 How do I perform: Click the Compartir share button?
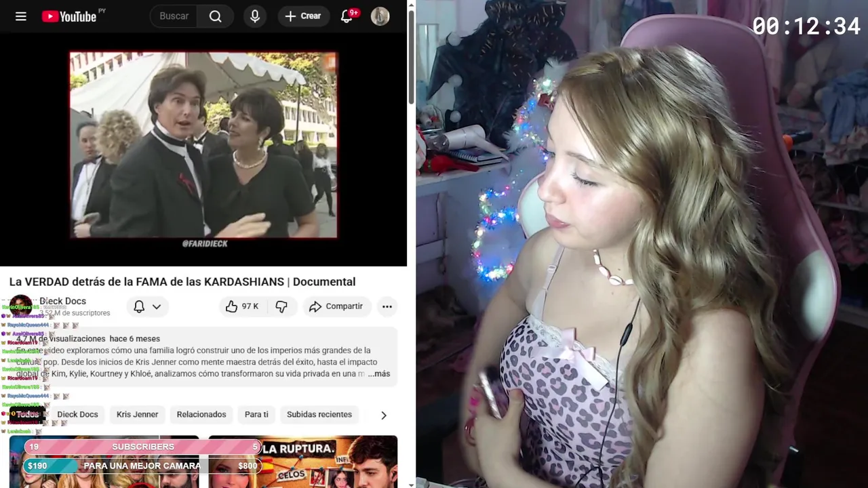[336, 306]
